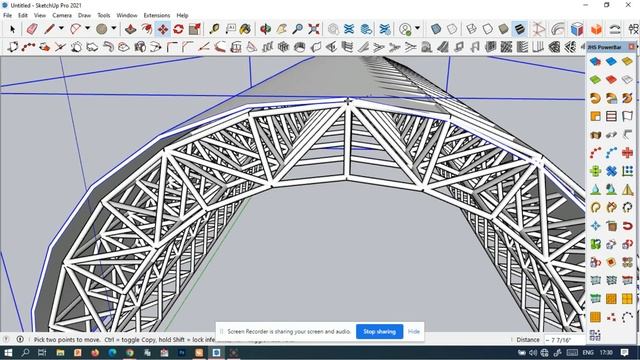Open the Camera menu
Viewport: 640px width, 360px height.
[x=62, y=15]
